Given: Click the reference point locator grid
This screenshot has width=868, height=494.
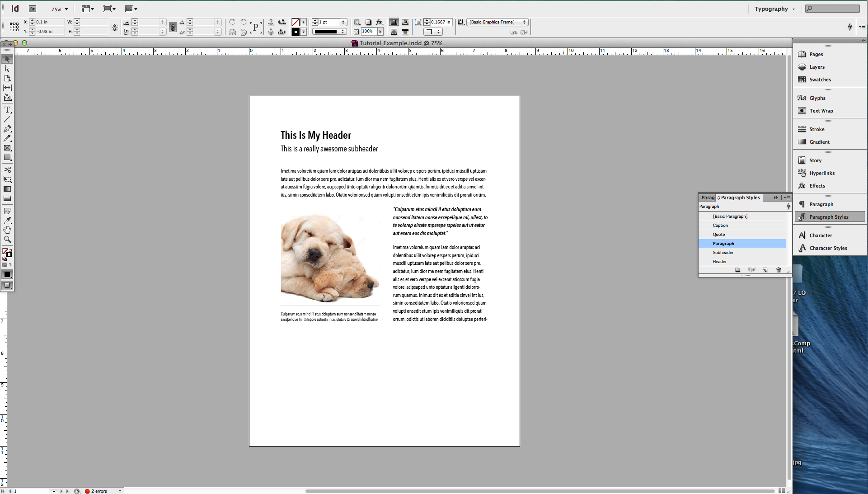Looking at the screenshot, I should click(x=14, y=27).
